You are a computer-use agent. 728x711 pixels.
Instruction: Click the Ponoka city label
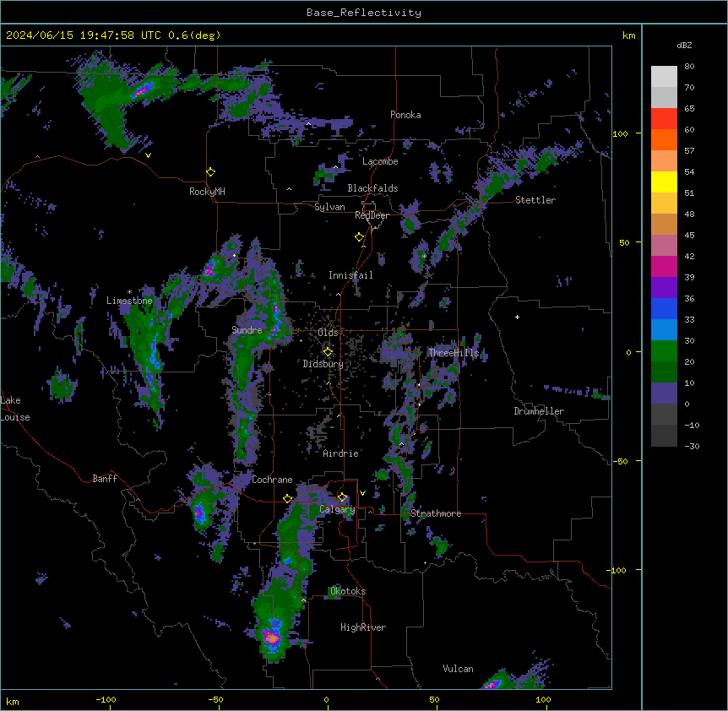click(405, 115)
